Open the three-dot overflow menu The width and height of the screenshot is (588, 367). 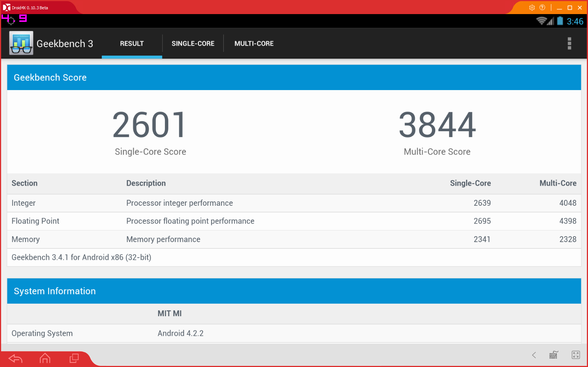569,43
